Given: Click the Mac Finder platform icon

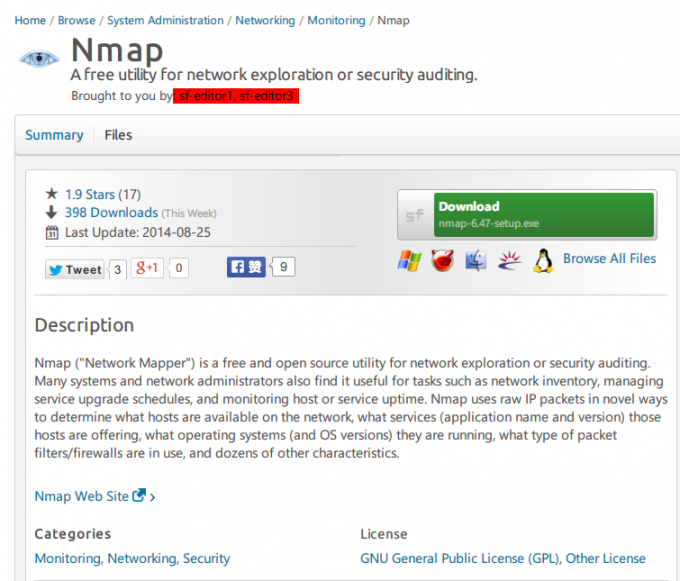Looking at the screenshot, I should click(476, 261).
